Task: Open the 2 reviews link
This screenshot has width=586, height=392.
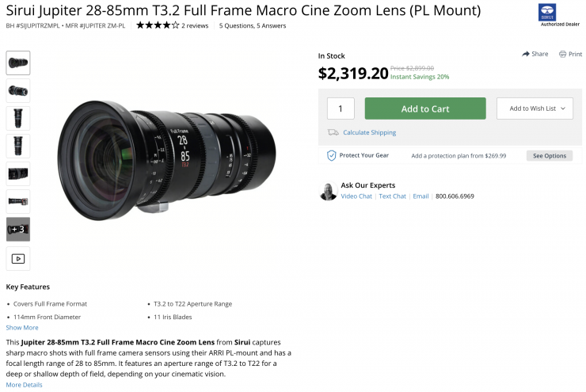Action: (195, 25)
